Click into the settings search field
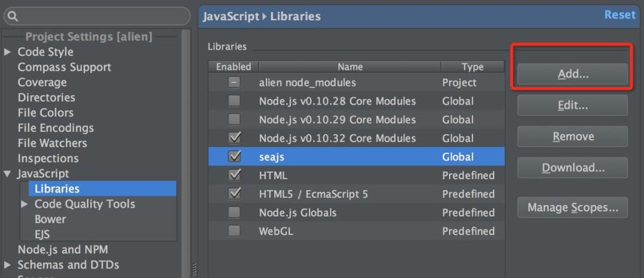Image resolution: width=644 pixels, height=278 pixels. 101,16
